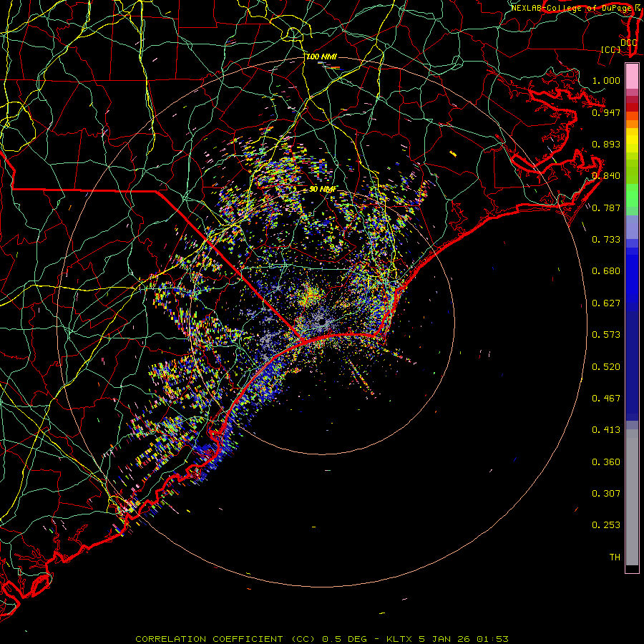Click the 0.5 DEG elevation text
Image resolution: width=644 pixels, height=644 pixels.
[344, 639]
